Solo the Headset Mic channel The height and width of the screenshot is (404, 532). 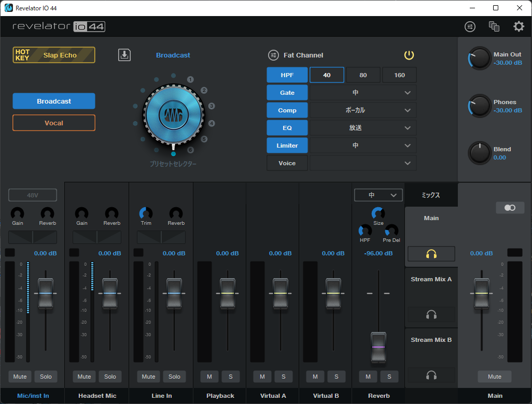click(x=110, y=377)
